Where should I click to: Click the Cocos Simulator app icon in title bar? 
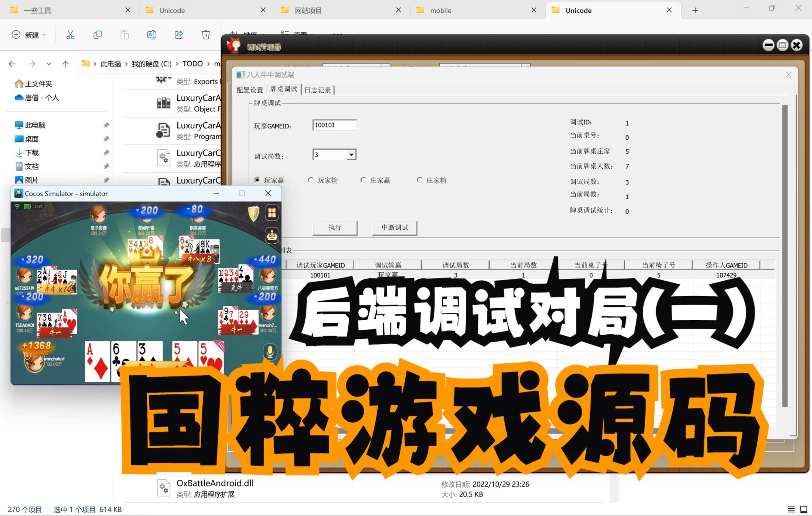(18, 193)
